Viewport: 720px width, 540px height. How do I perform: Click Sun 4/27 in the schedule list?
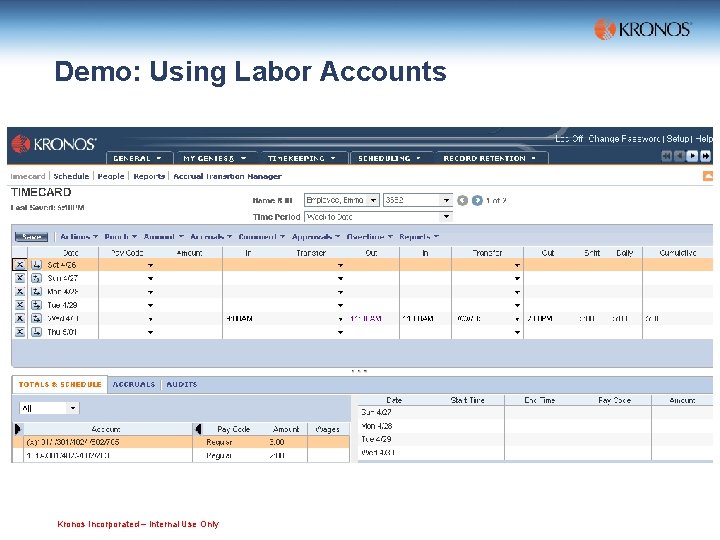pos(376,412)
